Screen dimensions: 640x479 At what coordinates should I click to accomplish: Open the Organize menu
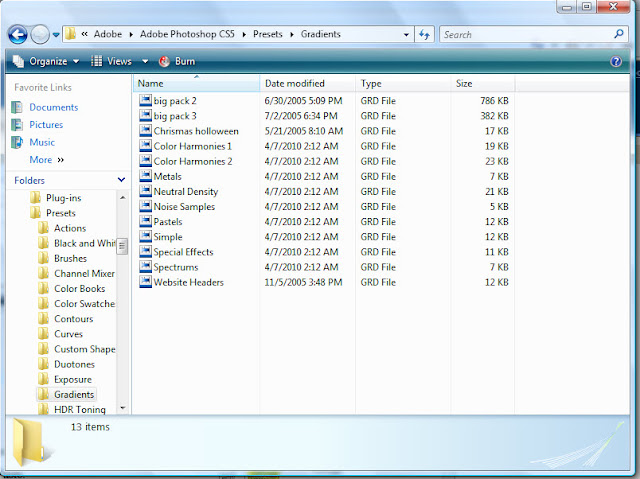click(x=46, y=62)
